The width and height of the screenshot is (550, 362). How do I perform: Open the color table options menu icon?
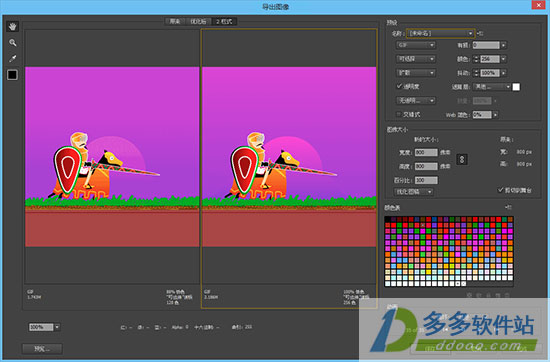click(x=508, y=208)
